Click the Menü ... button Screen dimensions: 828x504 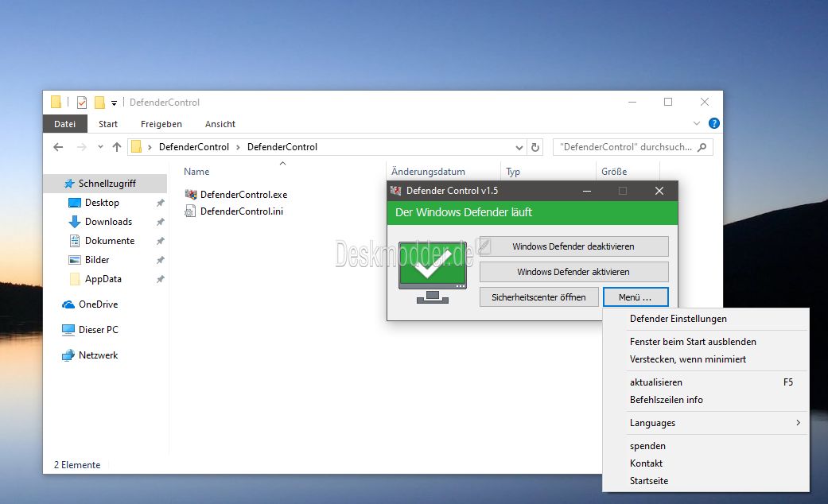(636, 297)
